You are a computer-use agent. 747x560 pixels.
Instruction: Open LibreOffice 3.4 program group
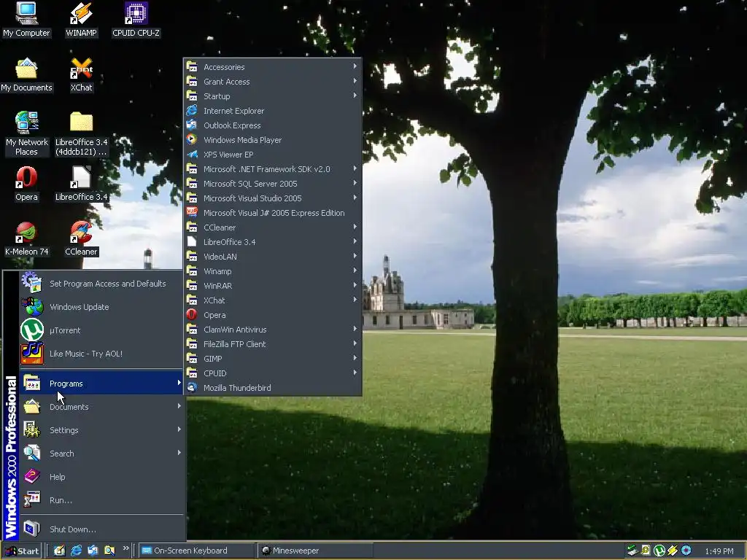(x=273, y=242)
